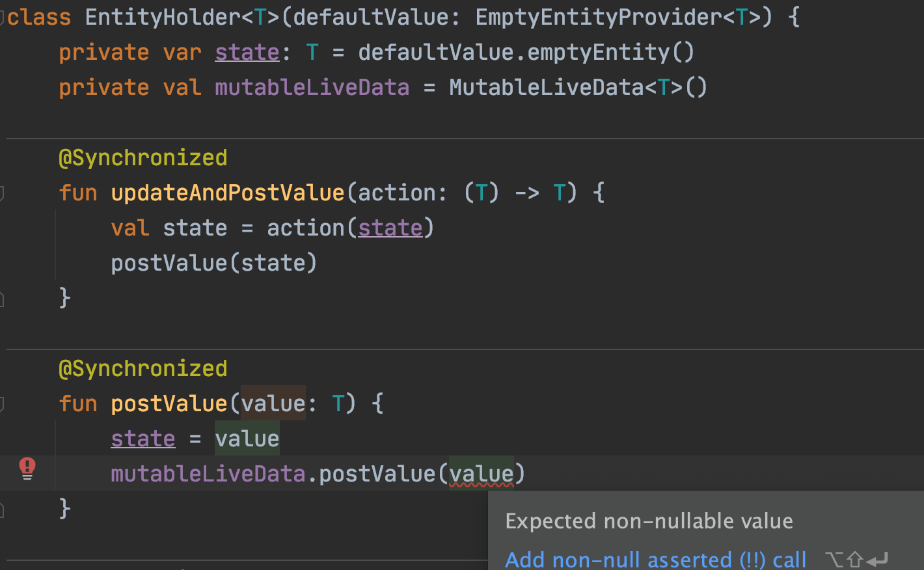Collapse the EntityHolder class fold marker

click(x=3, y=18)
